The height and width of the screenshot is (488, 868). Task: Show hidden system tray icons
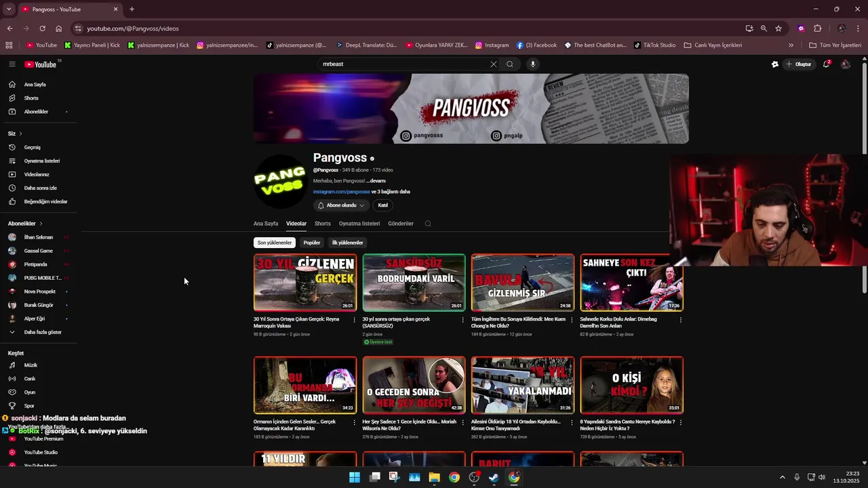click(782, 477)
